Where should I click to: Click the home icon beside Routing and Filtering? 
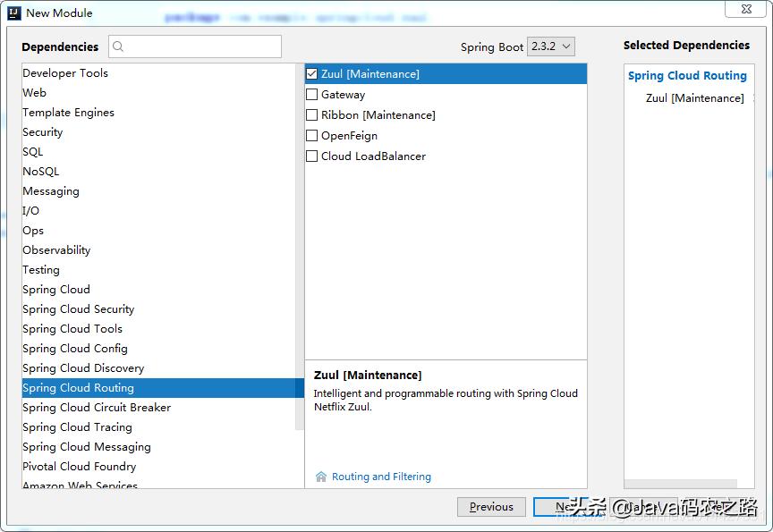coord(321,477)
